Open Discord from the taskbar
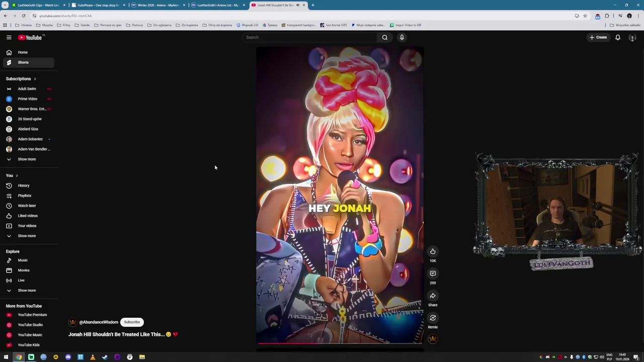644x362 pixels. tap(68, 357)
